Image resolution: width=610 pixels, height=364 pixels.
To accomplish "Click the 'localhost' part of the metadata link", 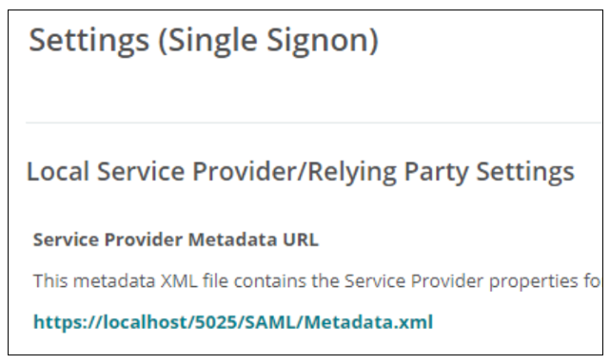I will [145, 322].
